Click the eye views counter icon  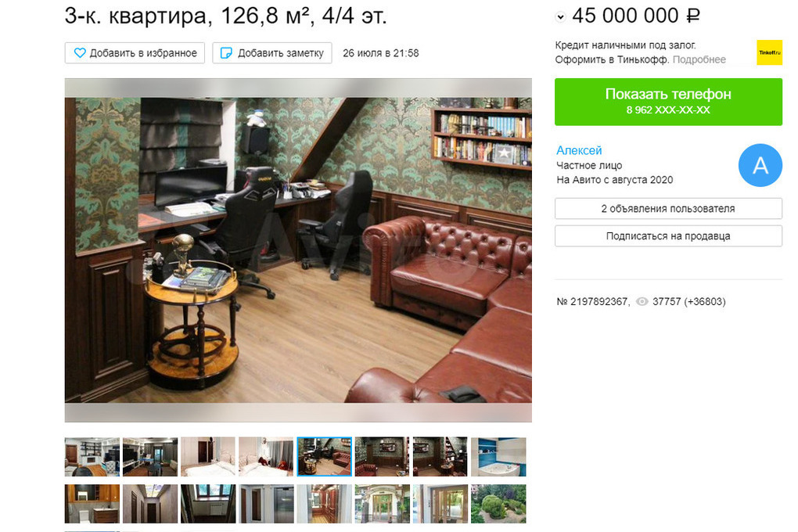pos(642,301)
